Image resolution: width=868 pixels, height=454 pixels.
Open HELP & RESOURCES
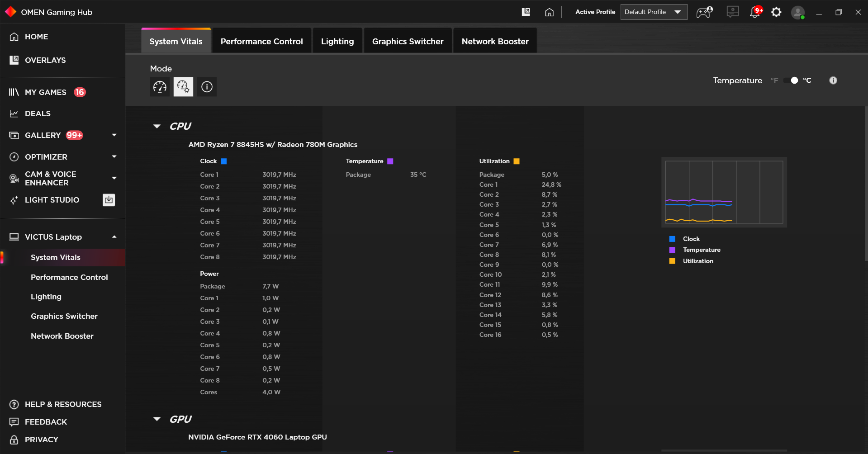point(62,404)
